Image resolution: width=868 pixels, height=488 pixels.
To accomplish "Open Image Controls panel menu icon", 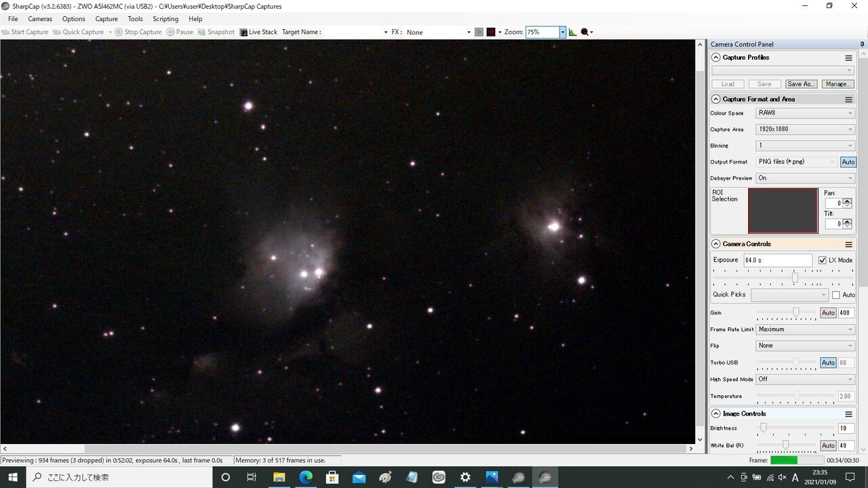I will click(848, 413).
